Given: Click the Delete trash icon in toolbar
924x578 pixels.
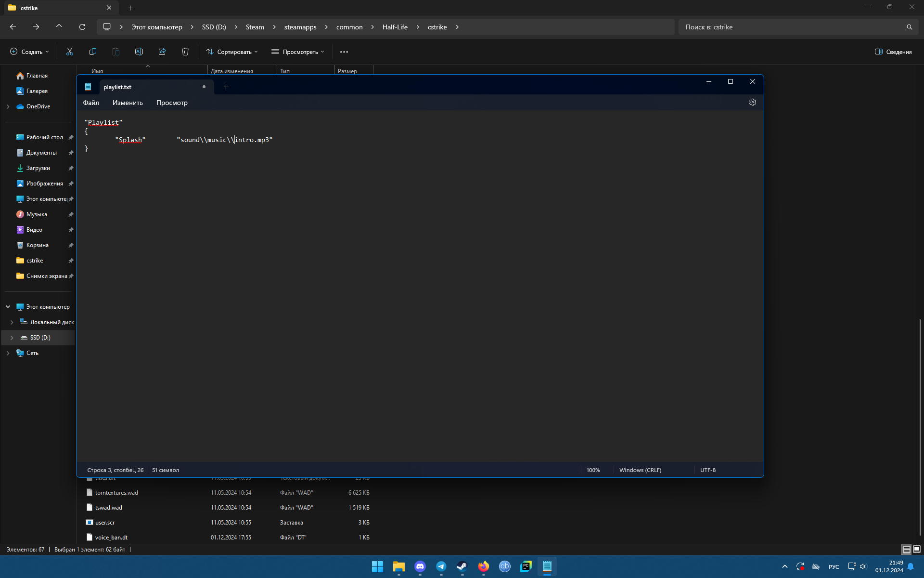Looking at the screenshot, I should (x=185, y=52).
